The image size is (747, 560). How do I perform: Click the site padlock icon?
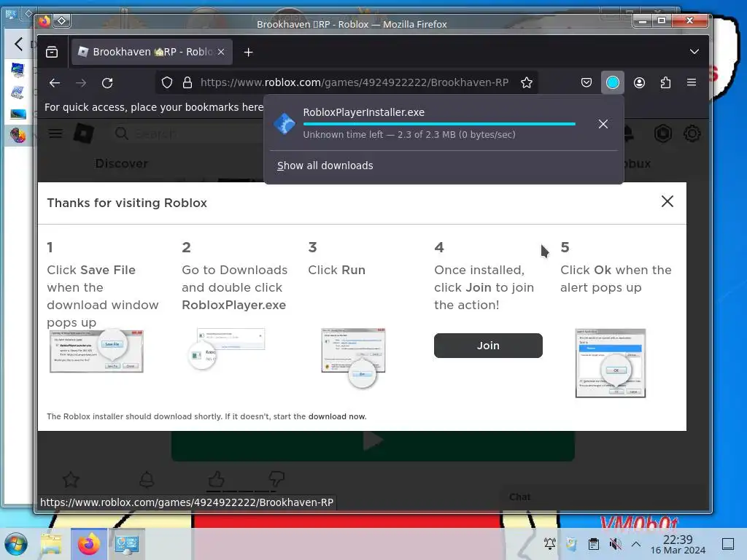[187, 83]
